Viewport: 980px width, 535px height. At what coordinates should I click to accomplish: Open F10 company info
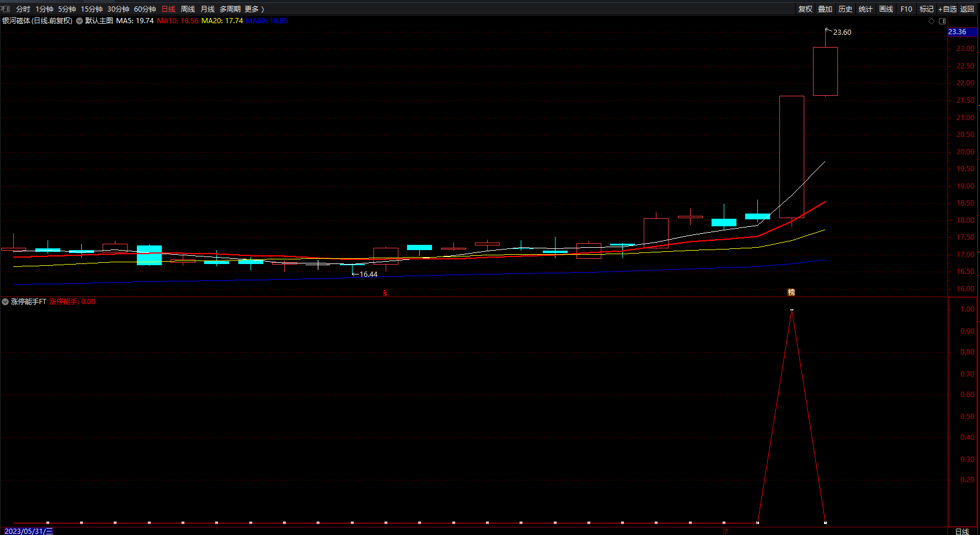click(906, 9)
